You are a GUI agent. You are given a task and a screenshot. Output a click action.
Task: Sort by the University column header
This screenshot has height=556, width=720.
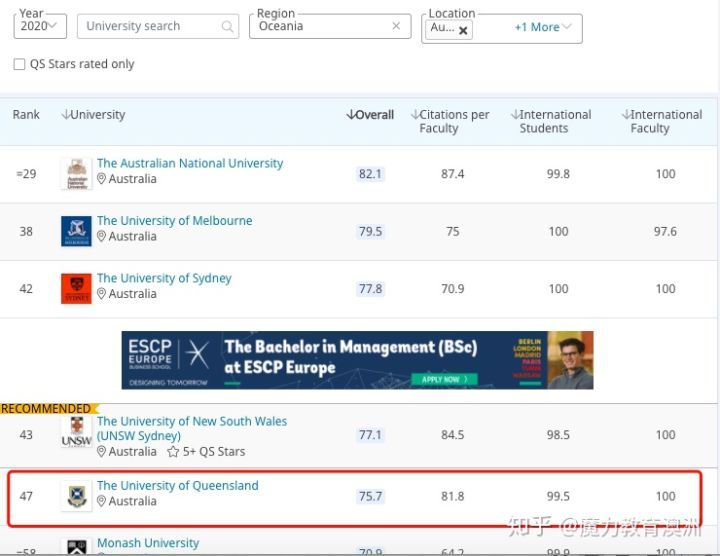pos(93,115)
